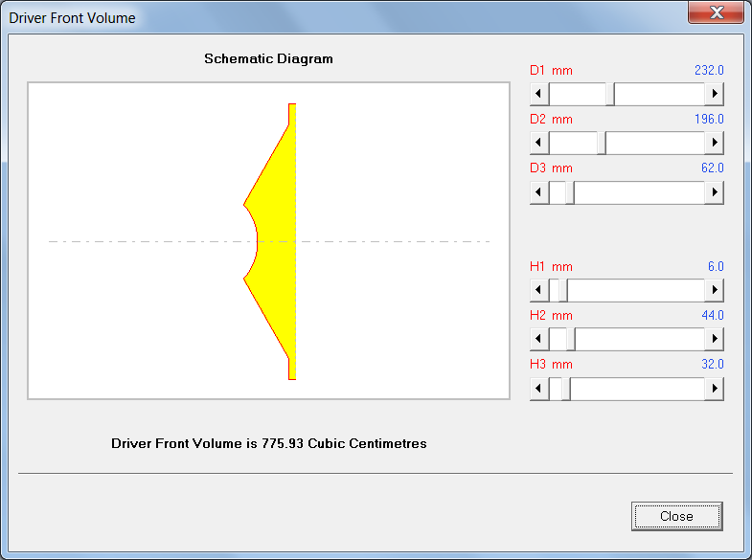The height and width of the screenshot is (560, 752).
Task: Decrease H2 with its left arrow
Action: 539,339
